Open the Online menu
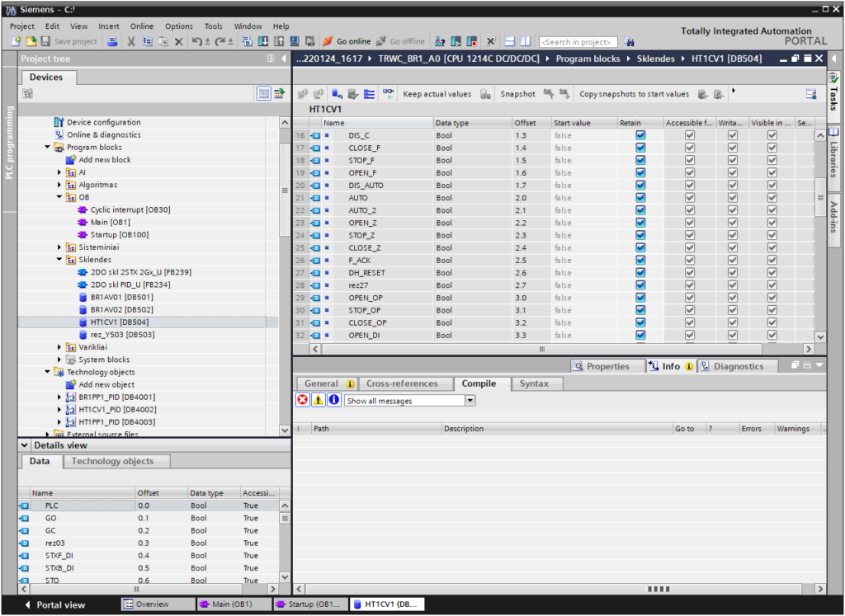This screenshot has height=616, width=845. tap(142, 26)
